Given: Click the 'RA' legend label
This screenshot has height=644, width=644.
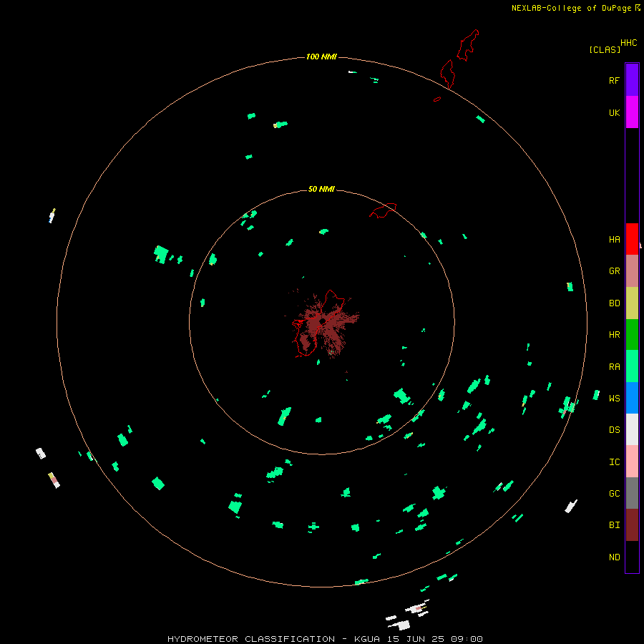Looking at the screenshot, I should pos(614,367).
